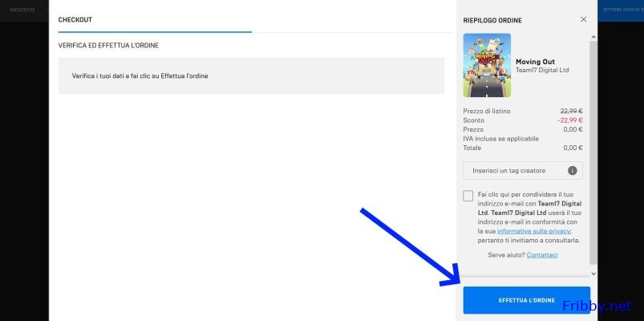The image size is (644, 321).
Task: Close the Riepilogo Ordine panel
Action: [583, 19]
